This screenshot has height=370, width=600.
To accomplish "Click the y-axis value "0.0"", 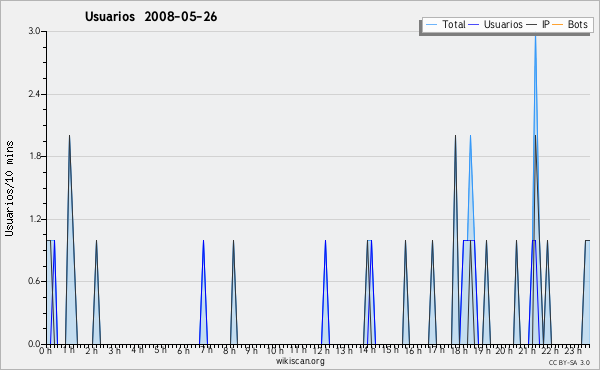I will click(34, 344).
